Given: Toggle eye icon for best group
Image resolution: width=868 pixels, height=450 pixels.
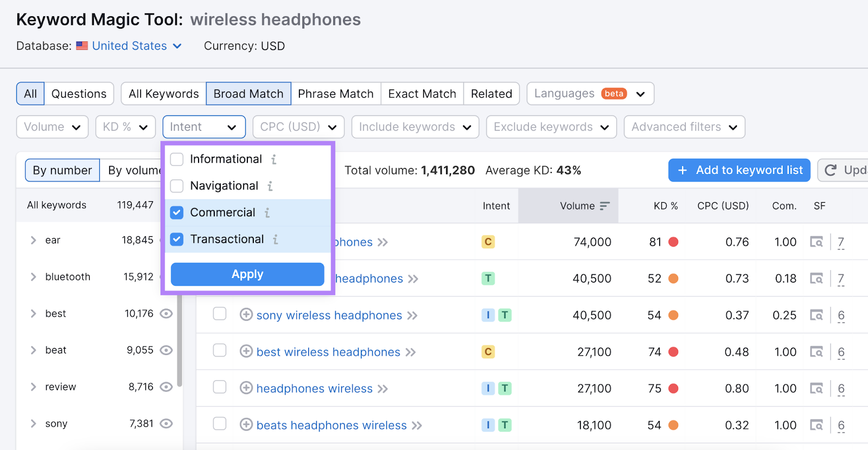Looking at the screenshot, I should click(167, 313).
